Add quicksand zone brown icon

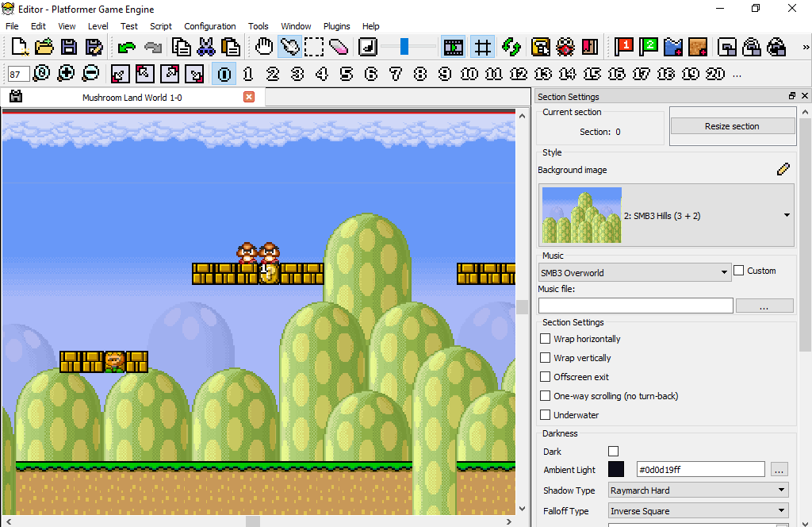[698, 47]
